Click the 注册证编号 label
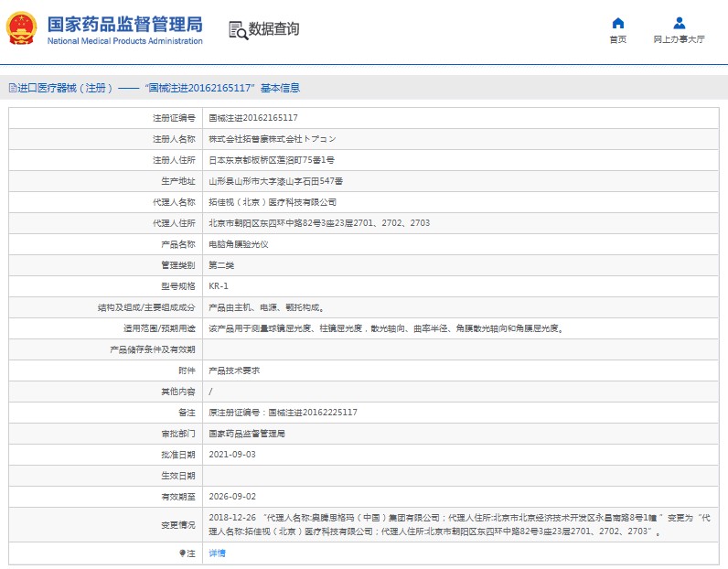 point(174,118)
